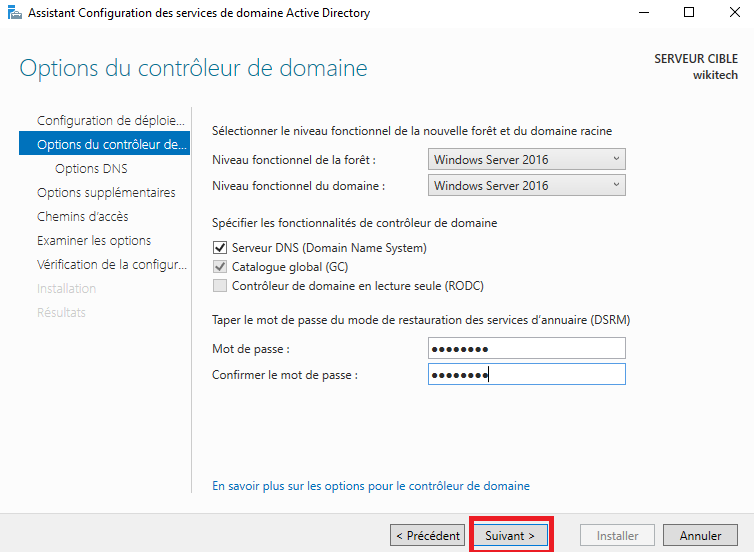The height and width of the screenshot is (552, 754).
Task: Go to Options supplémentaires step
Action: 106,193
